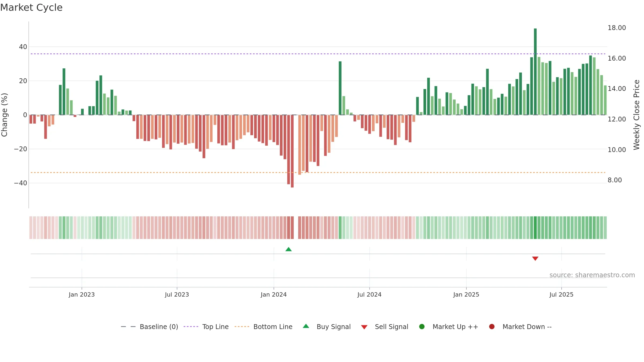Click the red Sell Signal triangle marker on the chart
This screenshot has height=362, width=644.
pos(535,258)
